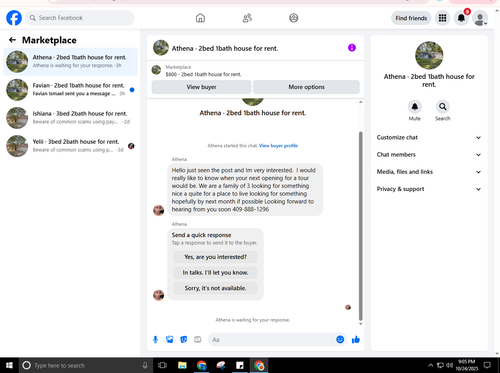Attach a file with the photo icon
The height and width of the screenshot is (373, 500).
pos(170,340)
